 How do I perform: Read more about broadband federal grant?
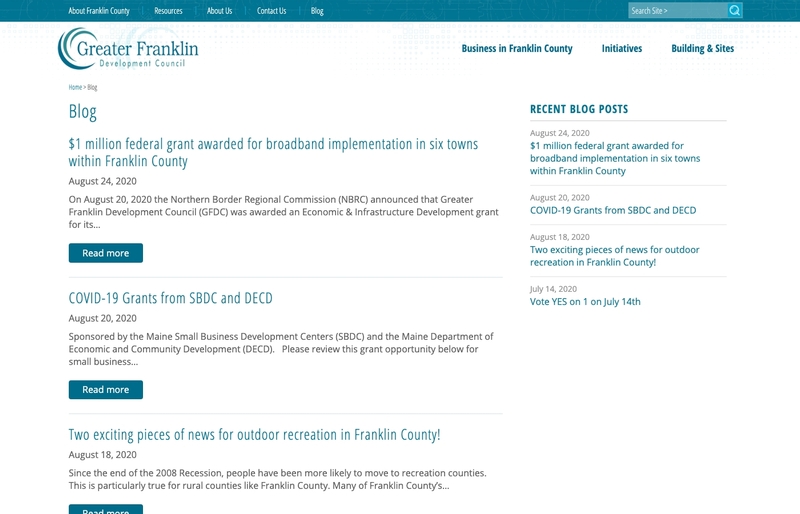pos(106,253)
